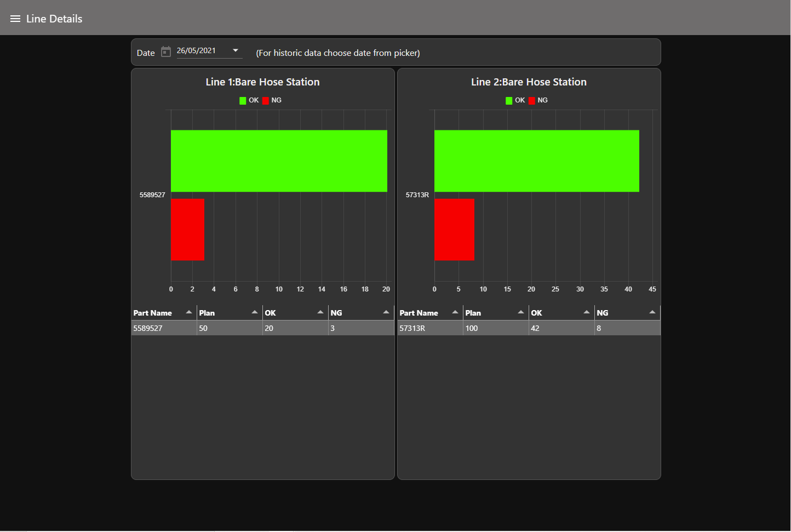Click the Line 1:Bare Hose Station title
Screen dimensions: 791x532
click(x=263, y=82)
